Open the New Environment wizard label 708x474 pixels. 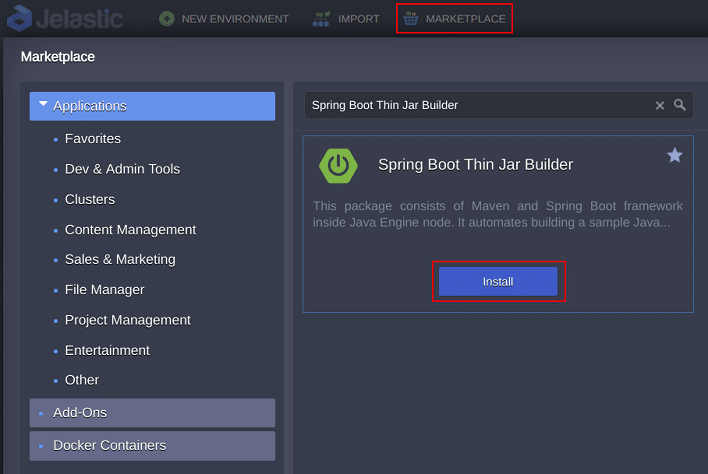[x=235, y=19]
